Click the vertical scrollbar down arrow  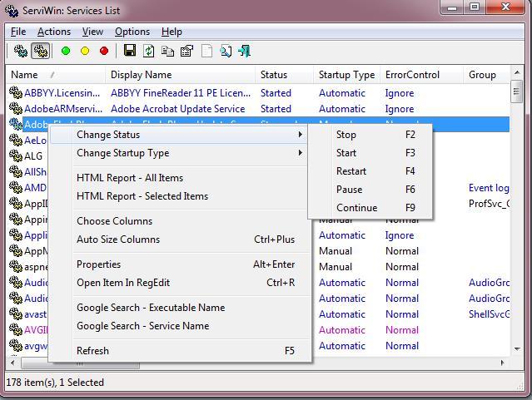(517, 348)
